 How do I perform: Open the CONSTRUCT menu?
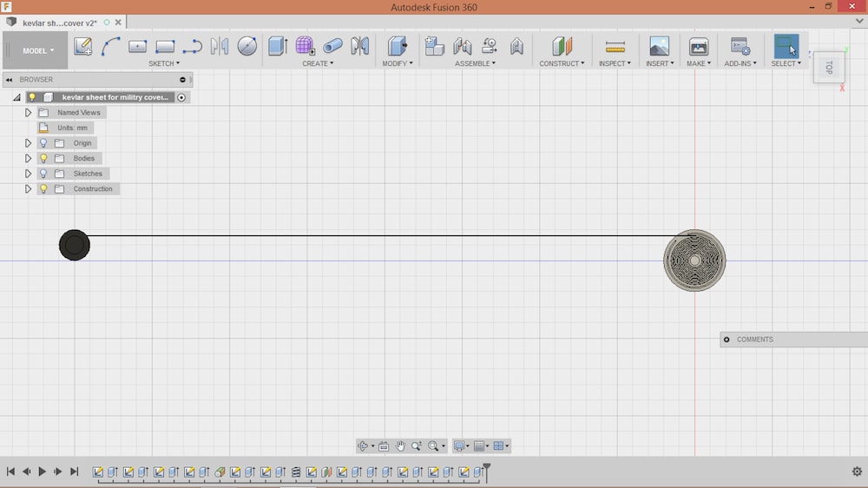point(562,63)
